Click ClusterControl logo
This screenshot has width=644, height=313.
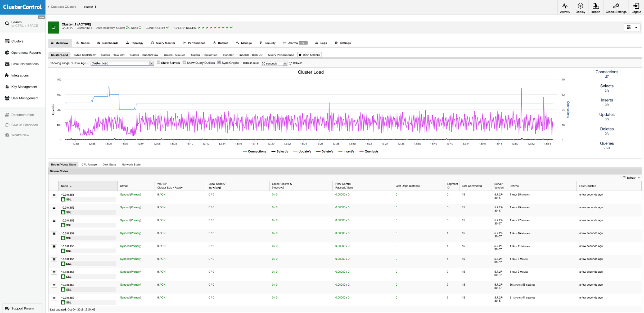click(23, 7)
